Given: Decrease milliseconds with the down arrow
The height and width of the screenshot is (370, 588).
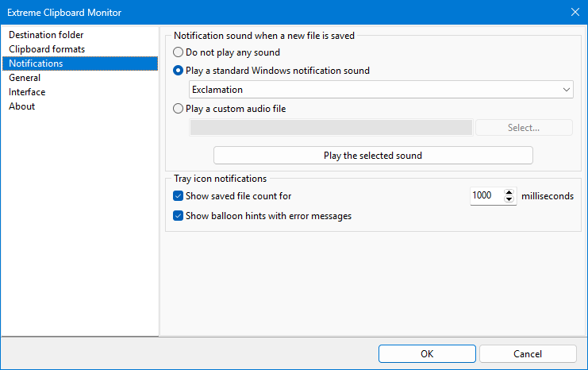Looking at the screenshot, I should pyautogui.click(x=509, y=199).
